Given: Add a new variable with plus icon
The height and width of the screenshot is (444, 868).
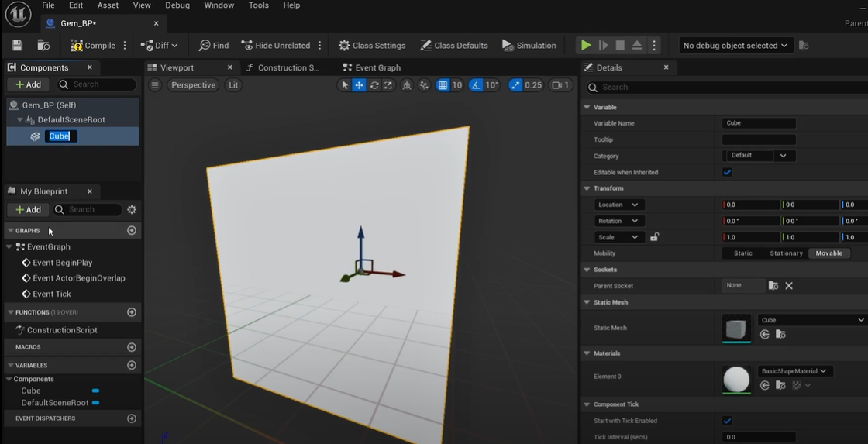Looking at the screenshot, I should point(132,365).
